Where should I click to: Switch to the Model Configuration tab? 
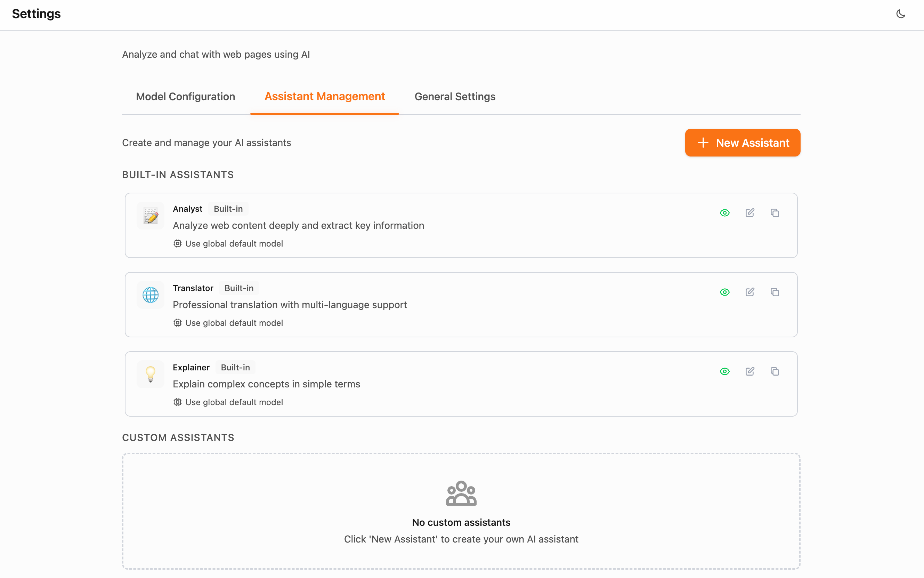[x=185, y=96]
